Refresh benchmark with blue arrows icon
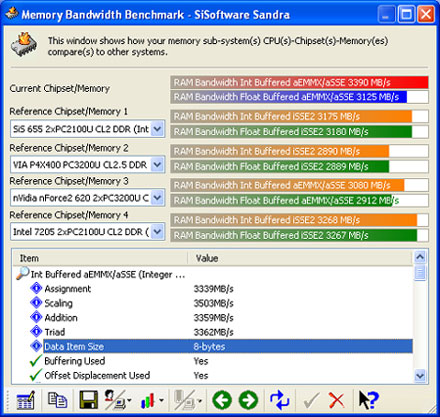Viewport: 440px width, 417px height. [x=279, y=400]
